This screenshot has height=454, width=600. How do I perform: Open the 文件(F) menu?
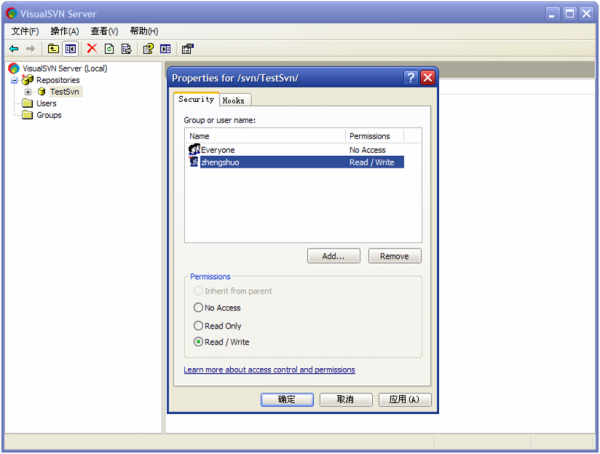click(25, 31)
